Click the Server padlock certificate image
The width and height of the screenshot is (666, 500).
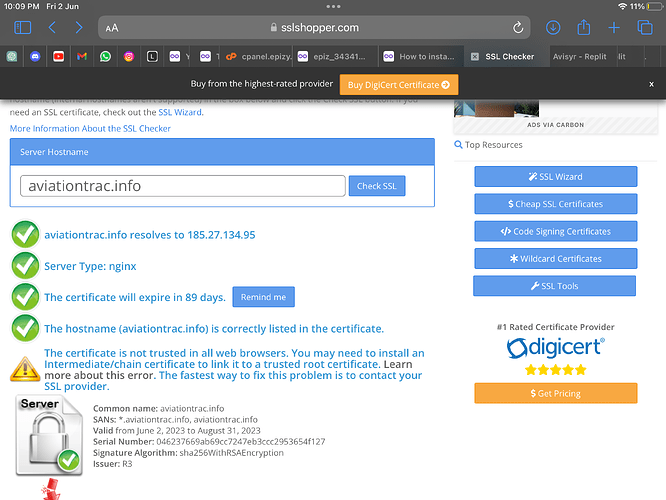point(49,435)
